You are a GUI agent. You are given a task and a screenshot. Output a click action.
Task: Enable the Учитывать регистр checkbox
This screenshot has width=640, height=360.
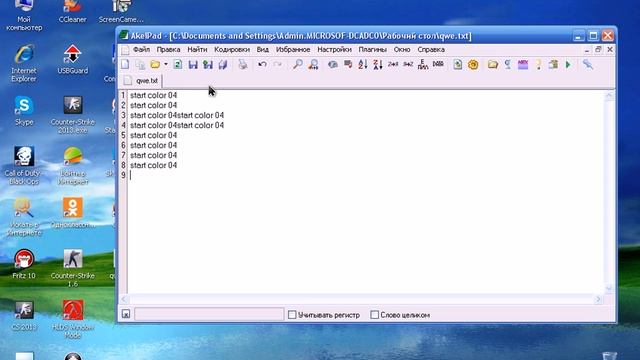(x=292, y=315)
